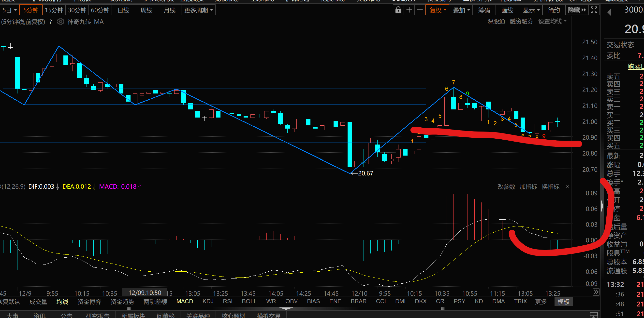Open the 设置均线 dropdown

tap(552, 21)
